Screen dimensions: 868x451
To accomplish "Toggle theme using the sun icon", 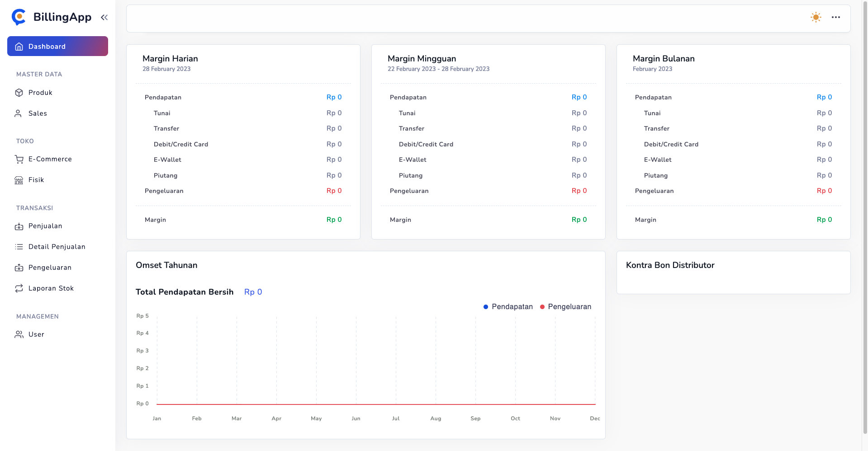I will click(816, 17).
